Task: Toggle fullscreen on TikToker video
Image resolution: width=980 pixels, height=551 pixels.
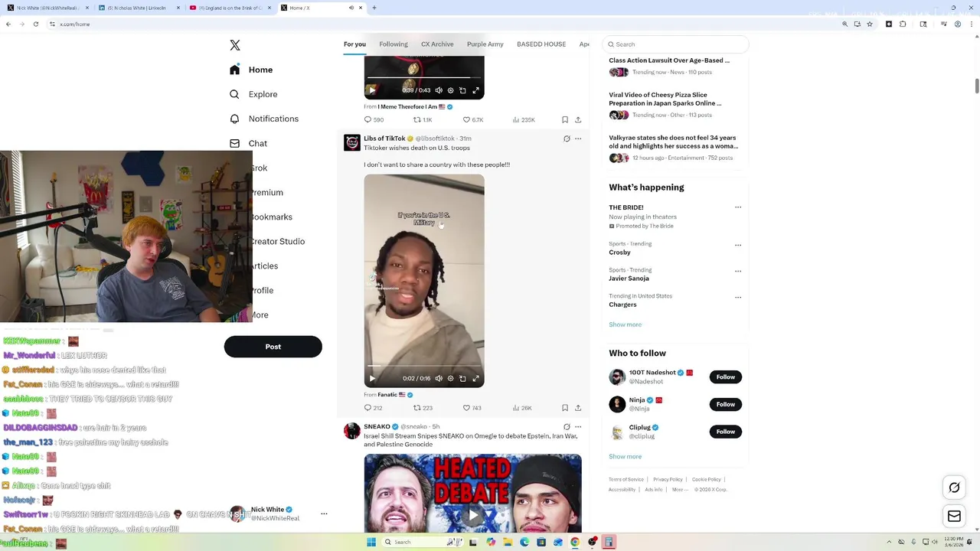Action: pyautogui.click(x=475, y=378)
